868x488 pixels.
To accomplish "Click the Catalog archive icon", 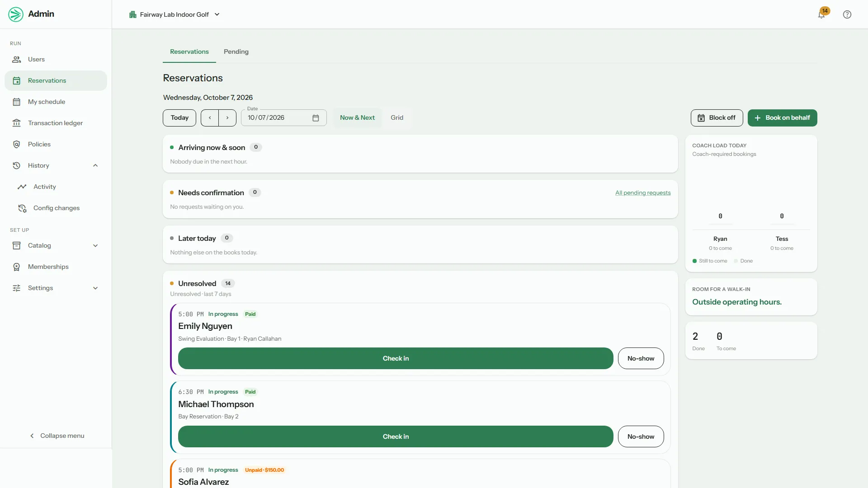I will (x=17, y=245).
